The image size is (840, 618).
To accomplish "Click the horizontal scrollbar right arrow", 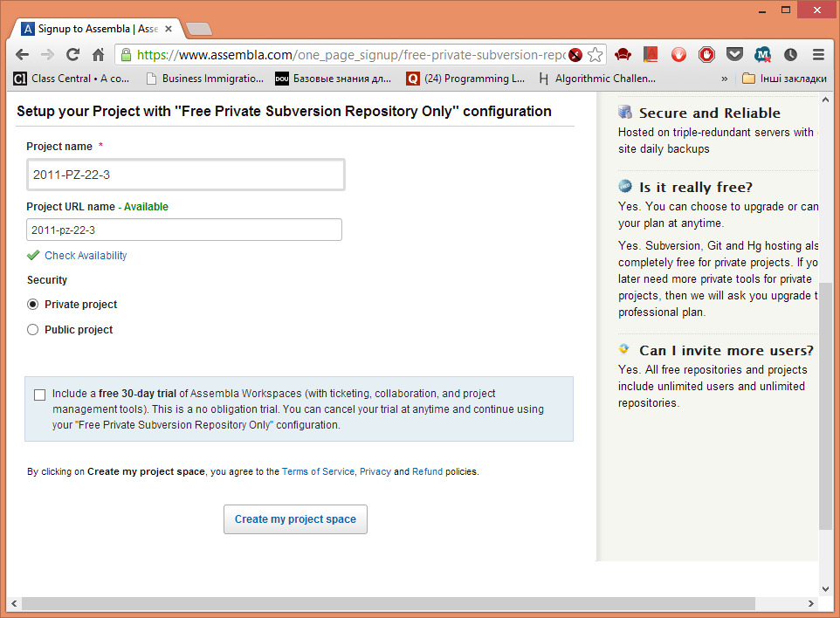I will point(810,603).
